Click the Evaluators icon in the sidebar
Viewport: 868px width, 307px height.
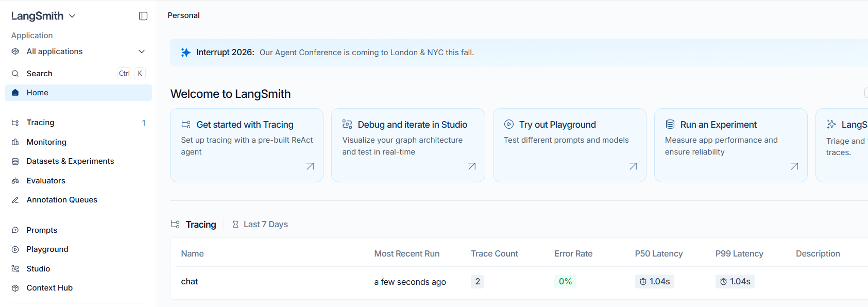15,181
